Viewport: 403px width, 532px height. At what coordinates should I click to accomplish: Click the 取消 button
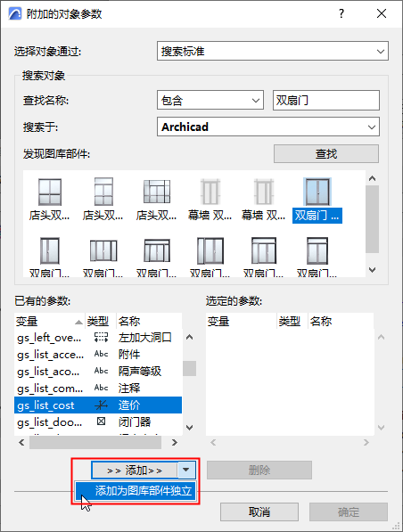pos(259,512)
